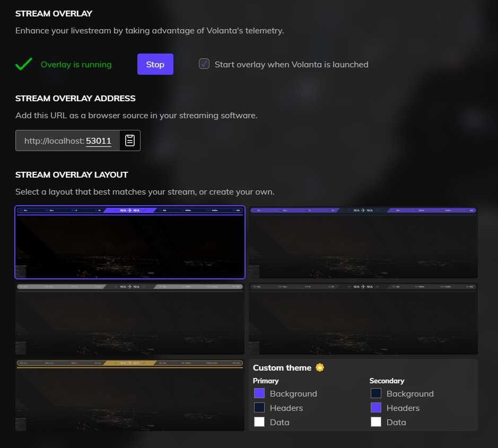Image resolution: width=498 pixels, height=448 pixels.
Task: Click the gold premium badge beside Custom theme
Action: (x=320, y=367)
